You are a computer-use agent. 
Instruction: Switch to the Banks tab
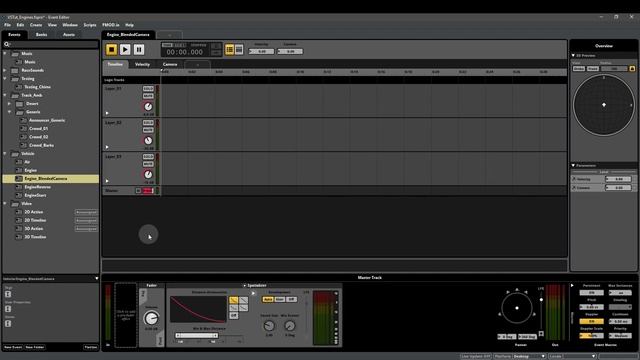pos(41,35)
